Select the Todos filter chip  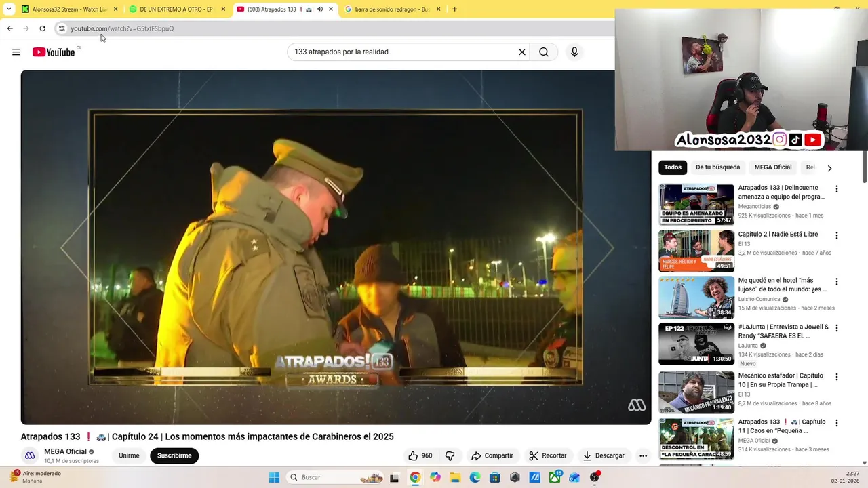tap(673, 167)
